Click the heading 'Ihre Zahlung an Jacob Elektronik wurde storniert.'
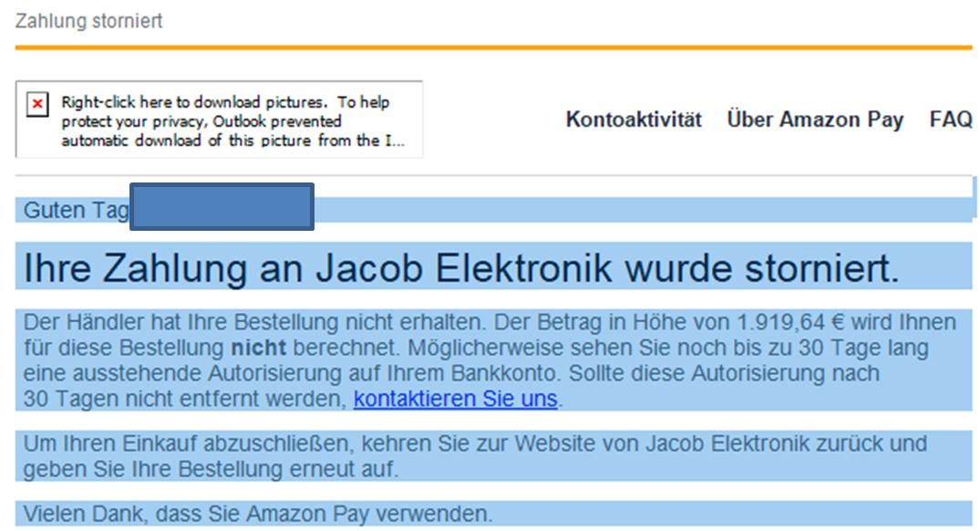 click(x=461, y=268)
